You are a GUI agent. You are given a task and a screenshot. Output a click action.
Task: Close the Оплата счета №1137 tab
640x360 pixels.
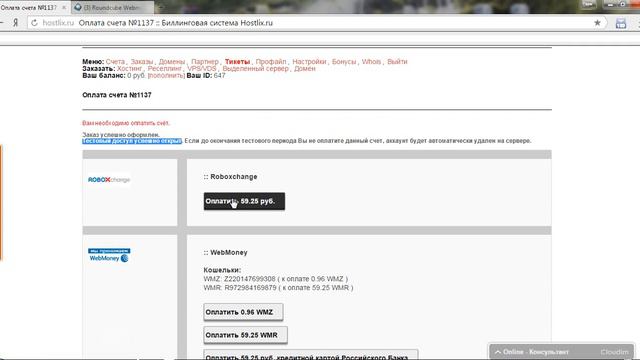click(x=64, y=8)
